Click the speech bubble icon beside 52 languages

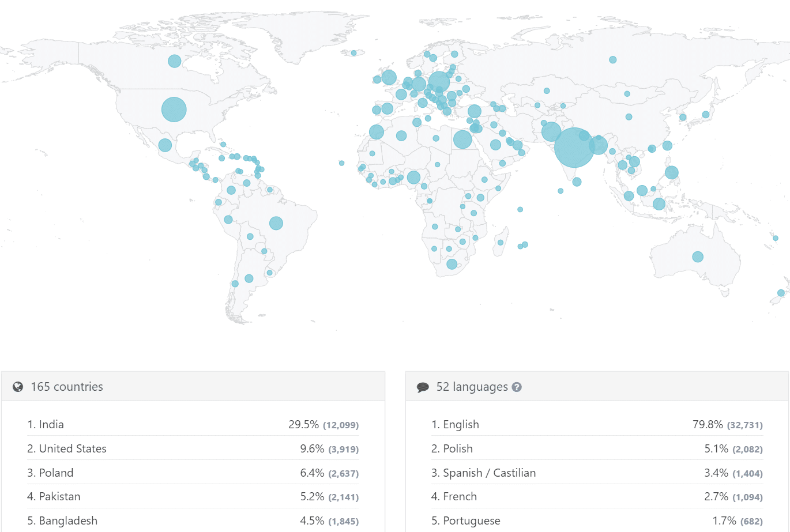[423, 387]
